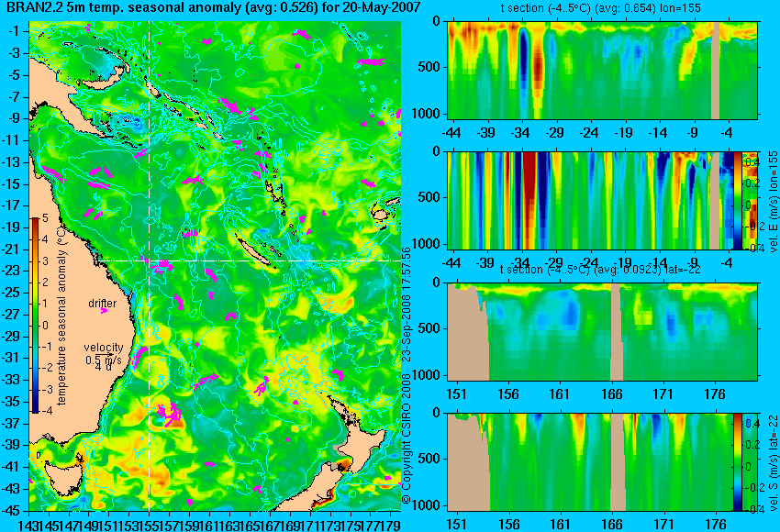Click the '-1' latitude label on the map axis
Image resolution: width=780 pixels, height=532 pixels.
[14, 31]
